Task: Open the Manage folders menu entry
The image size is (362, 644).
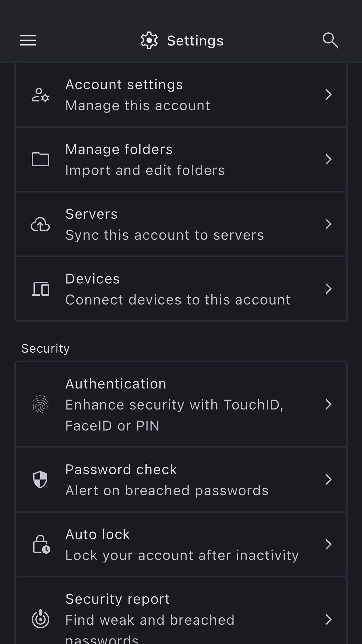Action: (175, 159)
